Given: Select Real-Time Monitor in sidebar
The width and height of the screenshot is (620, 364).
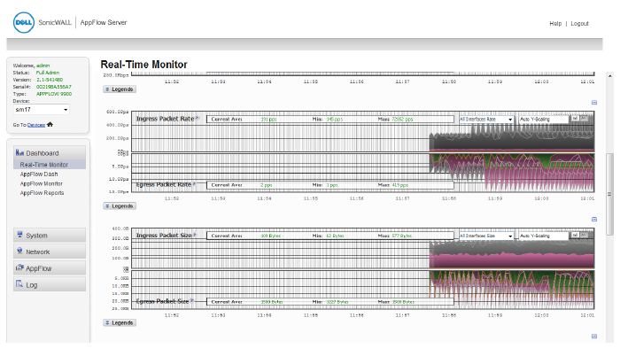Looking at the screenshot, I should [x=50, y=165].
